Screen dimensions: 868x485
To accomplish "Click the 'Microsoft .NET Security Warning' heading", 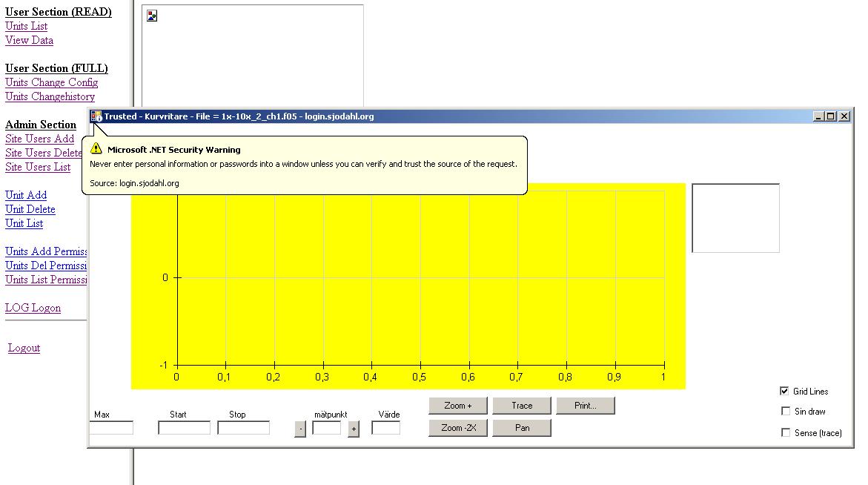I will click(x=173, y=150).
